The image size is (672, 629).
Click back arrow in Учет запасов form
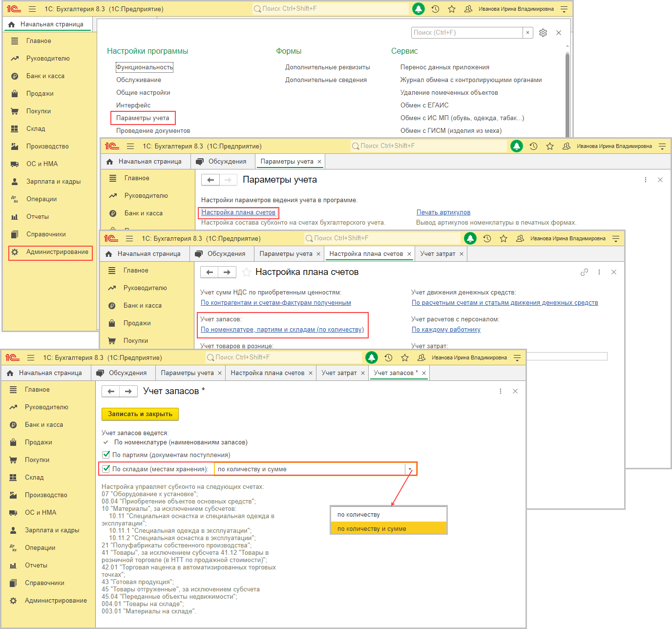pos(111,392)
